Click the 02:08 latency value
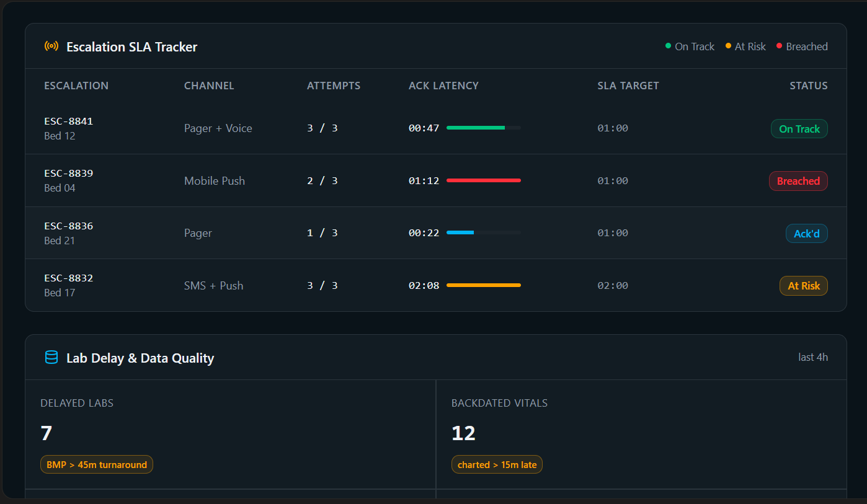 click(424, 286)
